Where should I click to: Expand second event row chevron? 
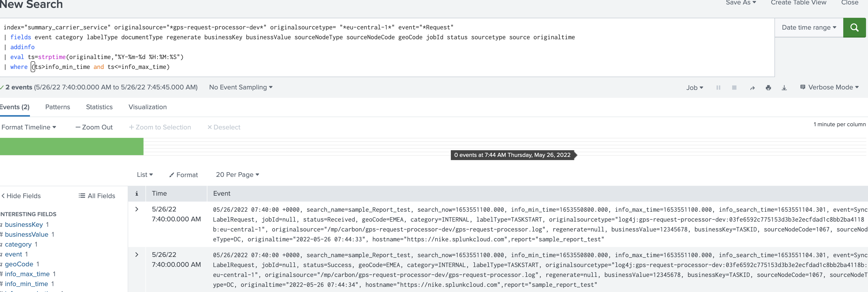click(x=137, y=255)
